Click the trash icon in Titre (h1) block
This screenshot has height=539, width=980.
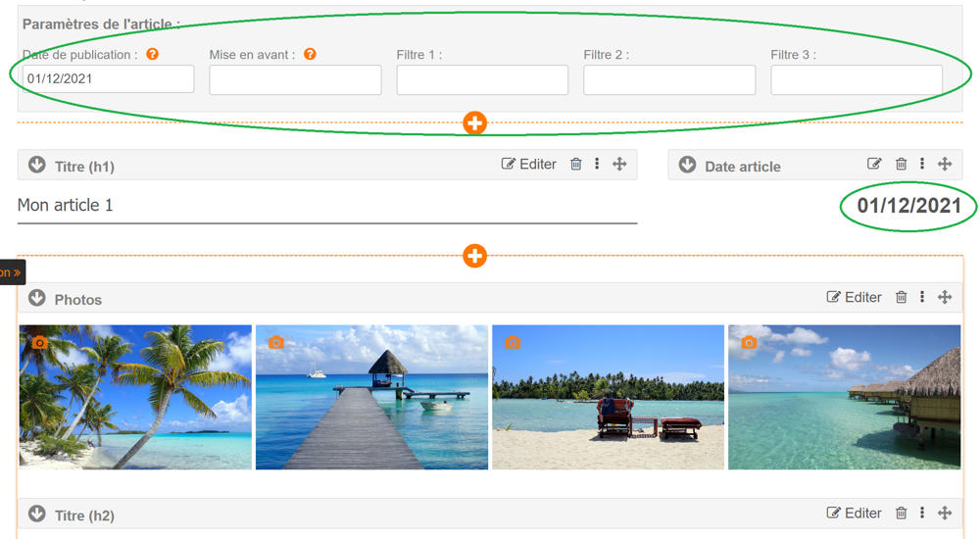click(576, 165)
